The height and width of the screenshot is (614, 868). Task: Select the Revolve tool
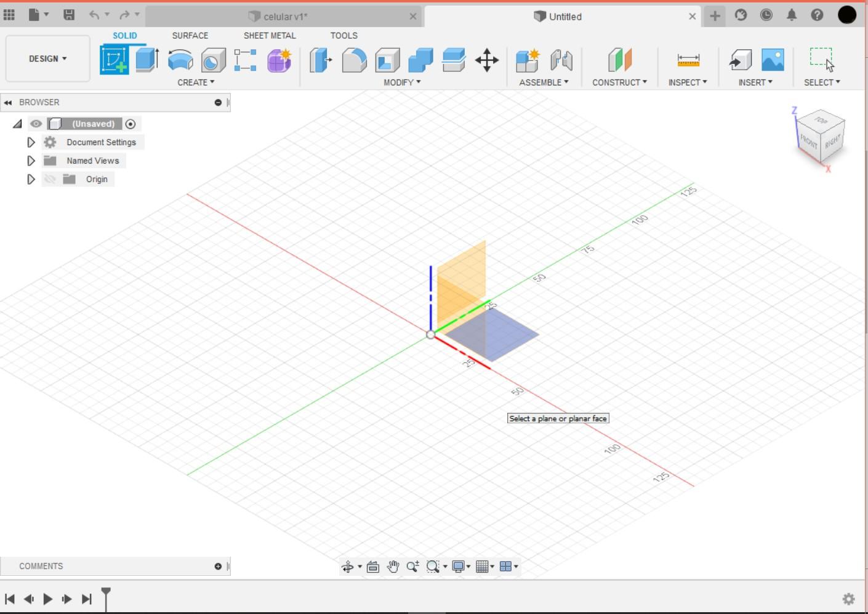click(180, 60)
